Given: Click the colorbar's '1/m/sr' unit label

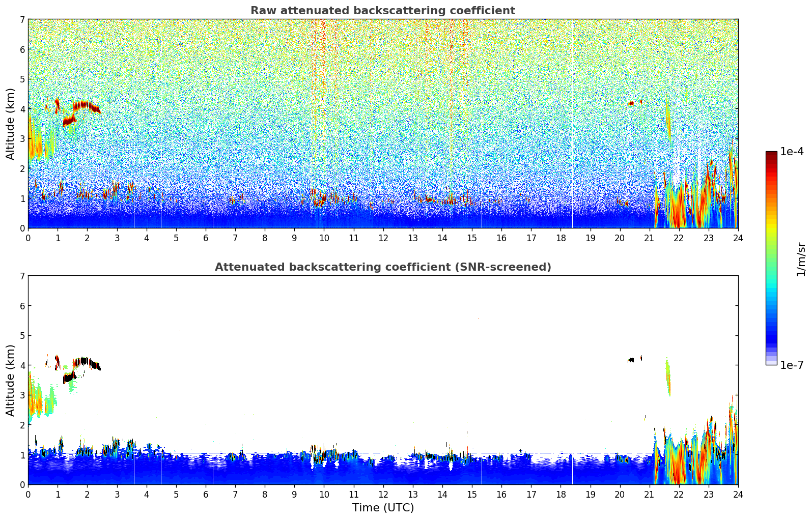Looking at the screenshot, I should click(x=801, y=258).
